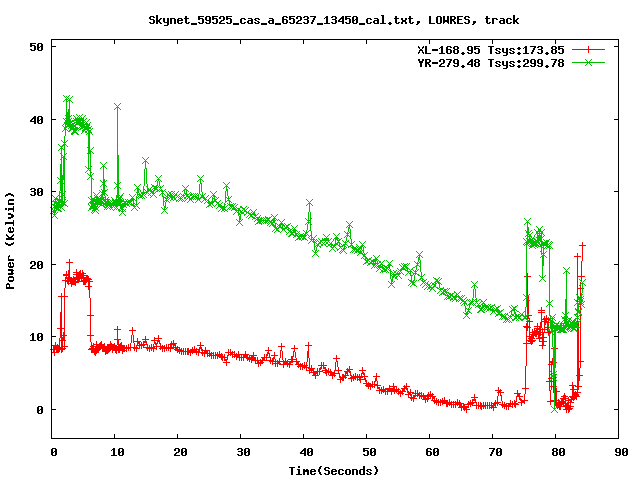Click the red line sample in legend
This screenshot has width=640, height=480.
click(x=588, y=50)
